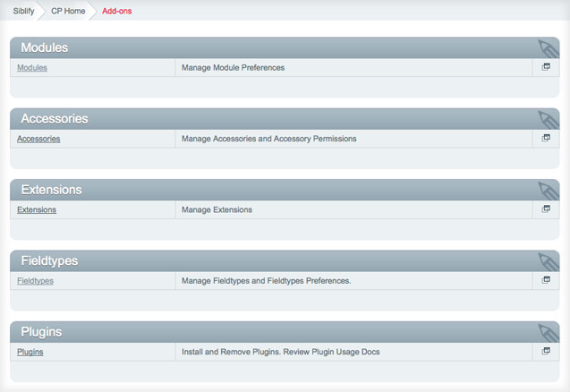Click new-window icon in Modules row

pos(546,67)
